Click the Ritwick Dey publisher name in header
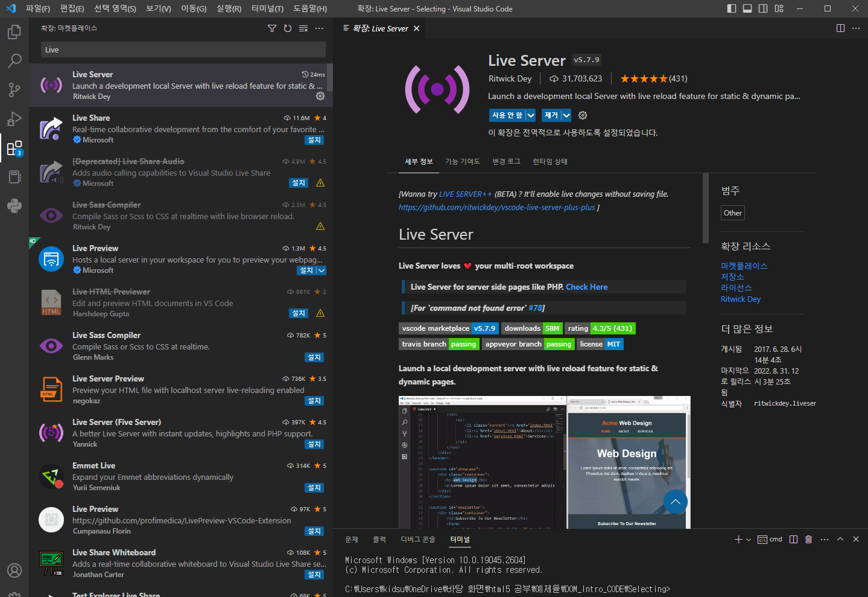The image size is (868, 597). click(x=510, y=78)
